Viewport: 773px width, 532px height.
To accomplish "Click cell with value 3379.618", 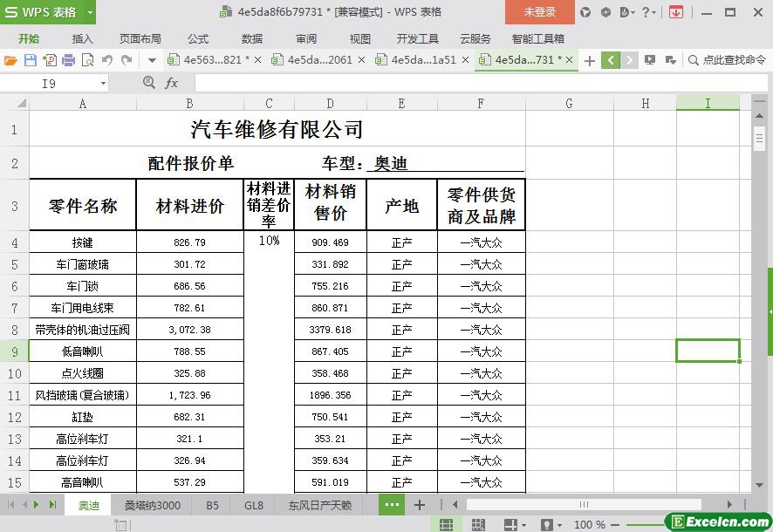I will 331,330.
